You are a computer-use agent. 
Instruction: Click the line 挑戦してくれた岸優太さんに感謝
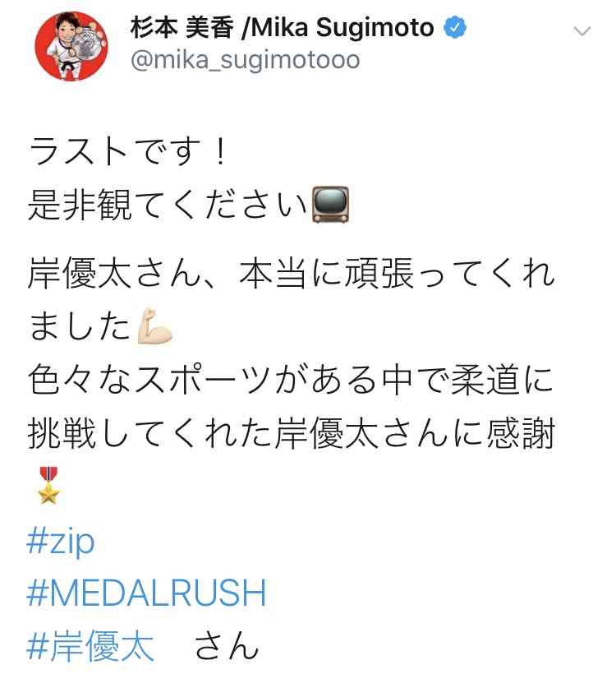coord(292,432)
